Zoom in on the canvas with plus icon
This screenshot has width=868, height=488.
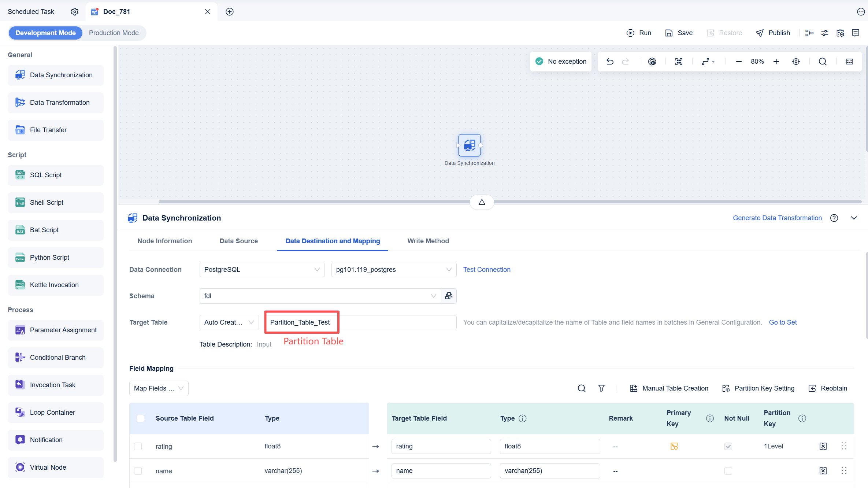776,61
